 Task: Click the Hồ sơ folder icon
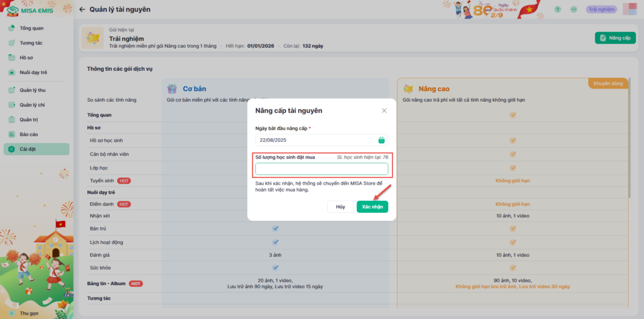[12, 58]
